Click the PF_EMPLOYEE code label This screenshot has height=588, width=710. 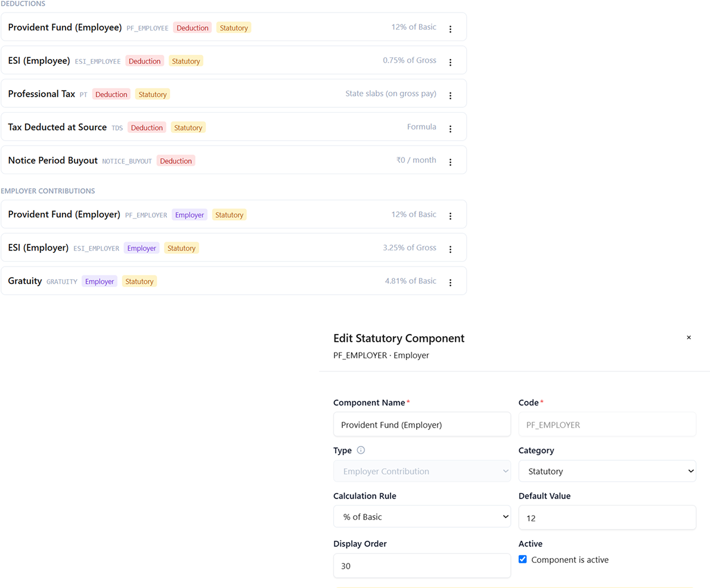point(147,28)
